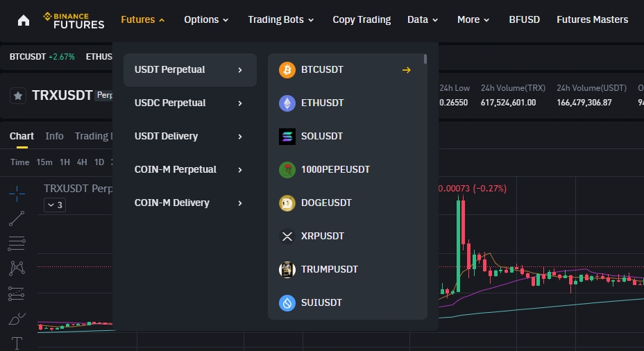Click the arrow next to BTCUSDT
644x351 pixels.
click(x=406, y=70)
